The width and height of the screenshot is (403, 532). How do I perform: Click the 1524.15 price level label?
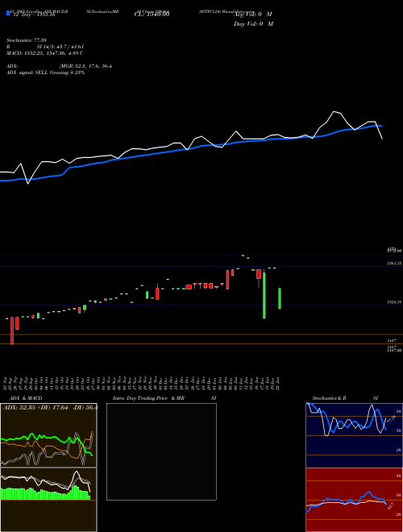pos(394,302)
